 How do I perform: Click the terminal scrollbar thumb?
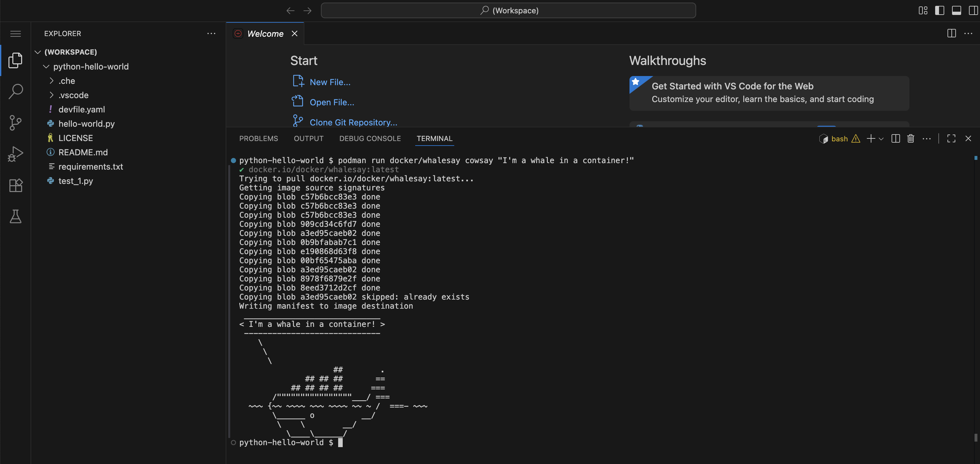pyautogui.click(x=975, y=437)
